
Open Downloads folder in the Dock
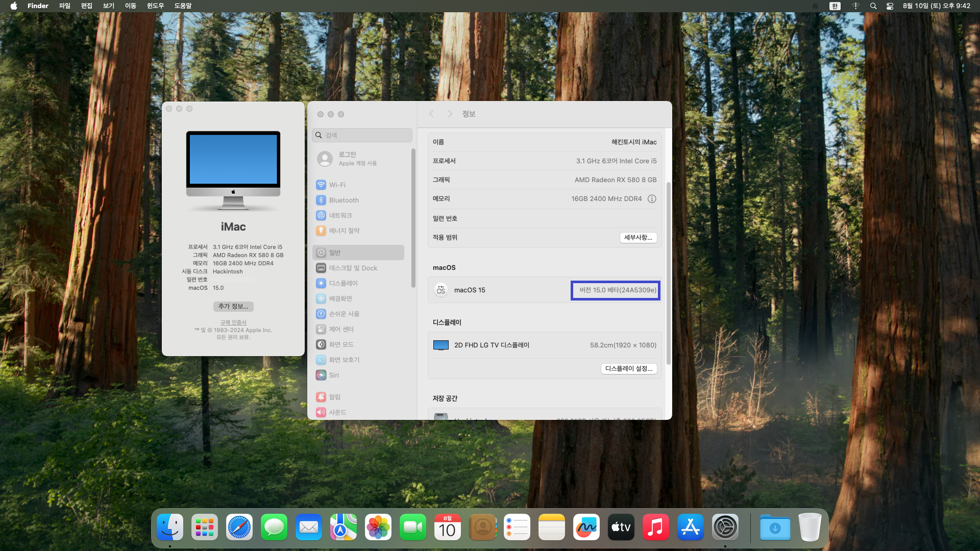pos(775,528)
